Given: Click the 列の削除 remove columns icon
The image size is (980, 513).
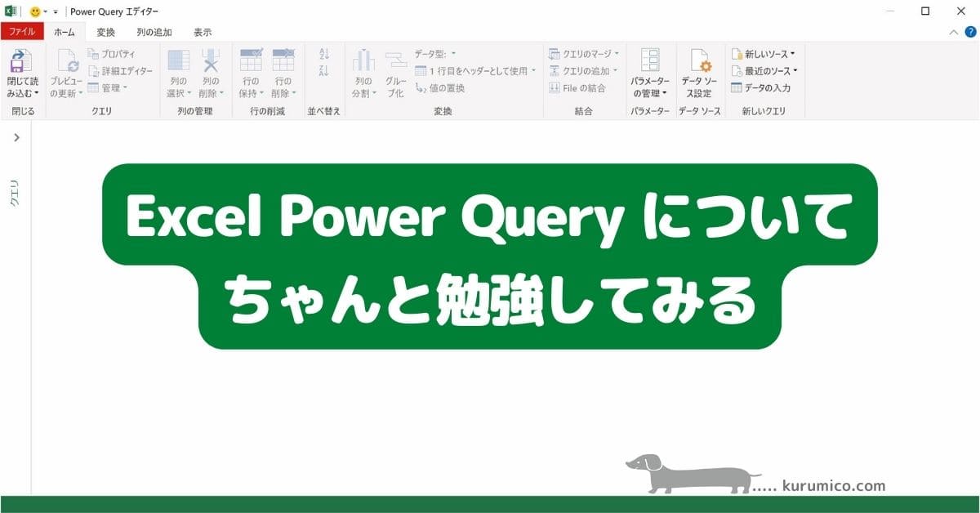Looking at the screenshot, I should click(x=211, y=60).
